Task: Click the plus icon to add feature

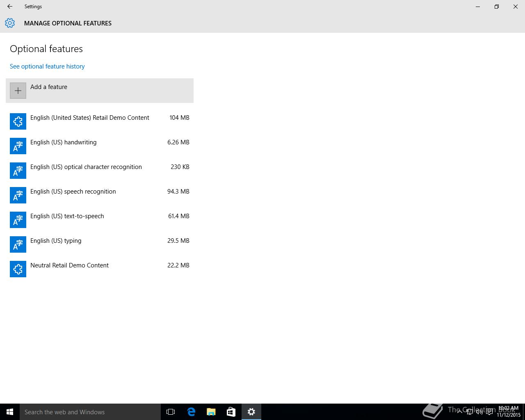Action: coord(18,91)
